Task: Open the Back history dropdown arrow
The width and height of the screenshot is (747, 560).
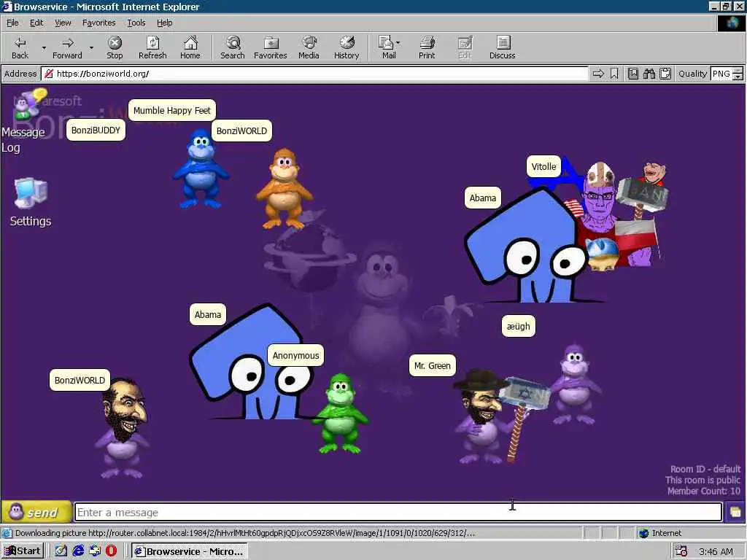Action: (x=44, y=47)
